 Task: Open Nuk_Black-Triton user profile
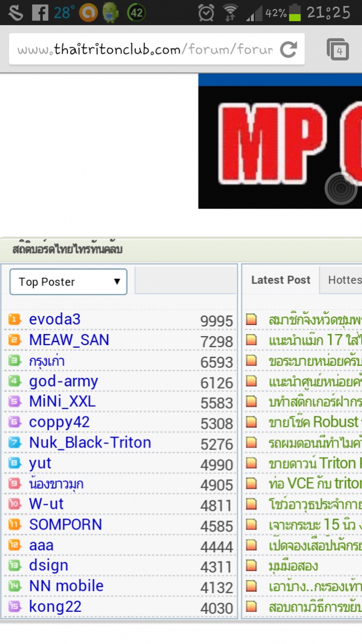click(90, 443)
